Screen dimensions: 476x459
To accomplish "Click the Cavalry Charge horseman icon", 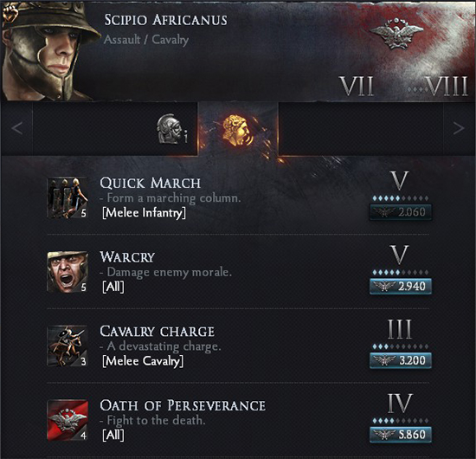I will [68, 346].
